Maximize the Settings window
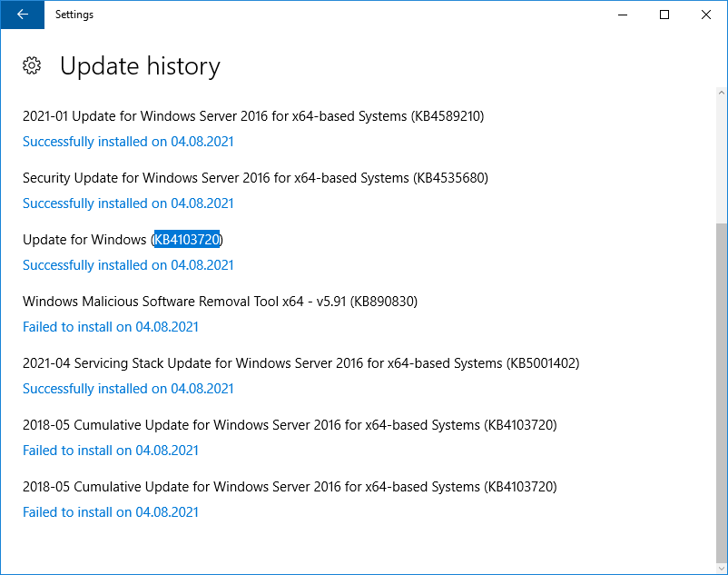728x575 pixels. pyautogui.click(x=664, y=15)
